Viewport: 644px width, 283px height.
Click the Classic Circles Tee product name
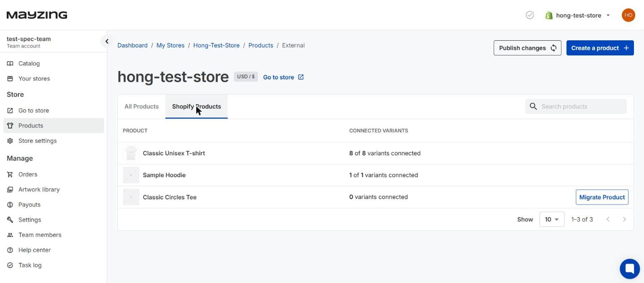pos(170,197)
